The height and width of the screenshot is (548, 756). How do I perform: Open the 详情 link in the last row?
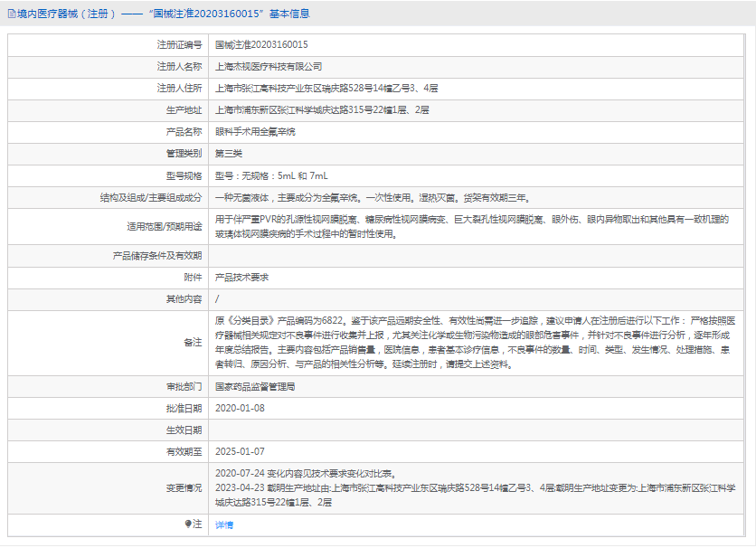pyautogui.click(x=224, y=524)
